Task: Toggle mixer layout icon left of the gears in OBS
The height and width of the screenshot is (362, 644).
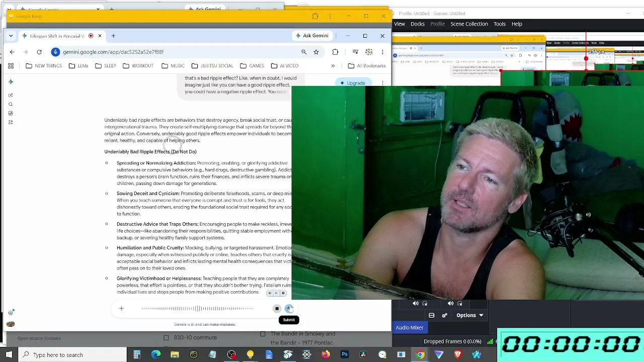Action: [431, 315]
